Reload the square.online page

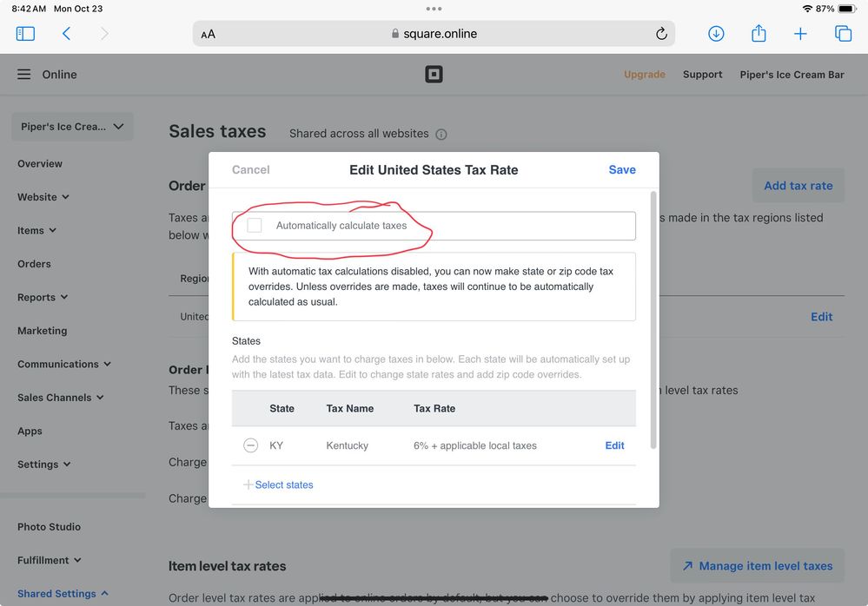pos(661,34)
